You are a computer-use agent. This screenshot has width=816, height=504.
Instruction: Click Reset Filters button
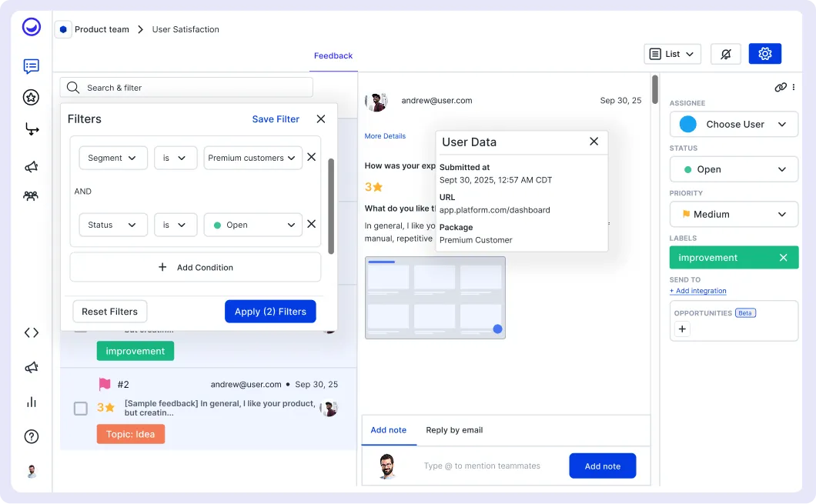pos(110,312)
